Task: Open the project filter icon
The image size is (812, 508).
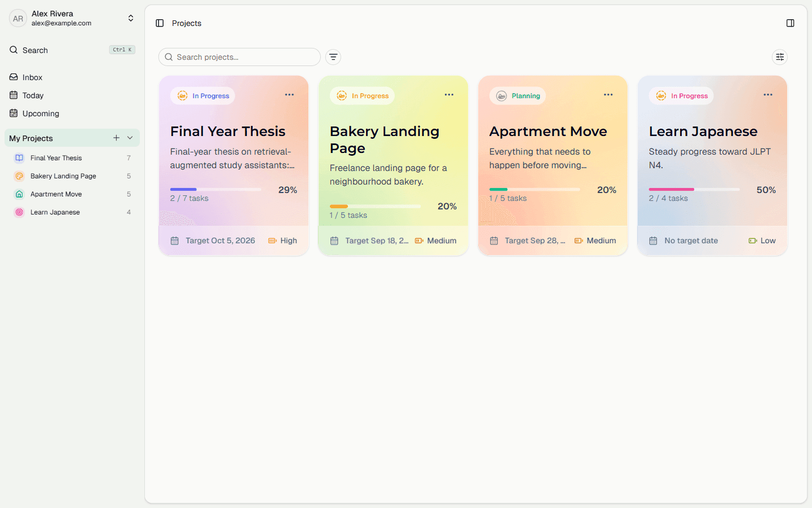Action: click(x=333, y=57)
